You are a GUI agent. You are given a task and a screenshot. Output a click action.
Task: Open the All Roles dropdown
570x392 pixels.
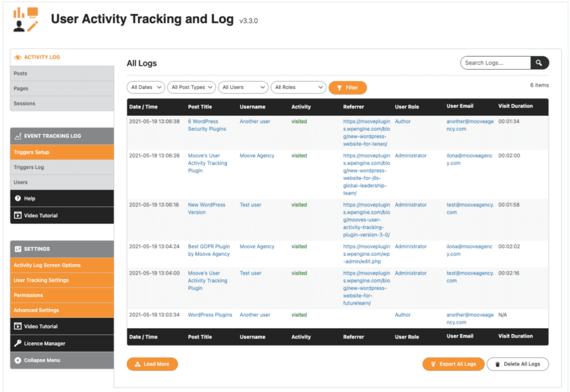point(298,87)
